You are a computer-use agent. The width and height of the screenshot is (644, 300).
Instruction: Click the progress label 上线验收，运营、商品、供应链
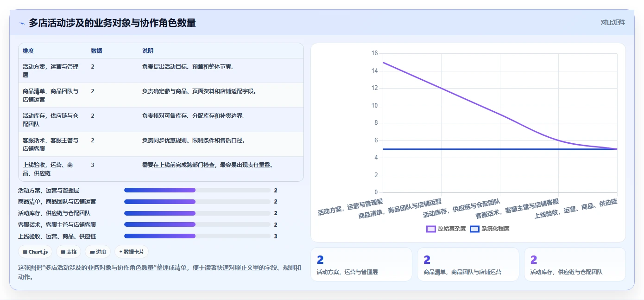pos(57,236)
